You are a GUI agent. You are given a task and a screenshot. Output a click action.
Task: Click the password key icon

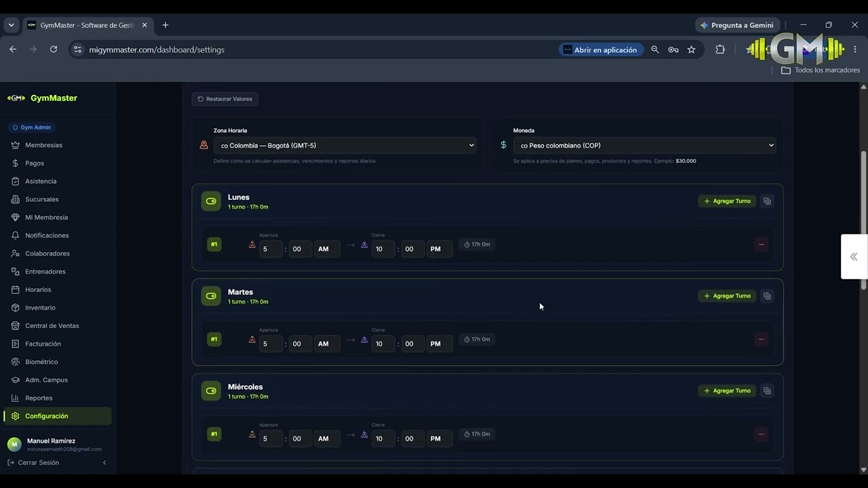click(x=673, y=49)
